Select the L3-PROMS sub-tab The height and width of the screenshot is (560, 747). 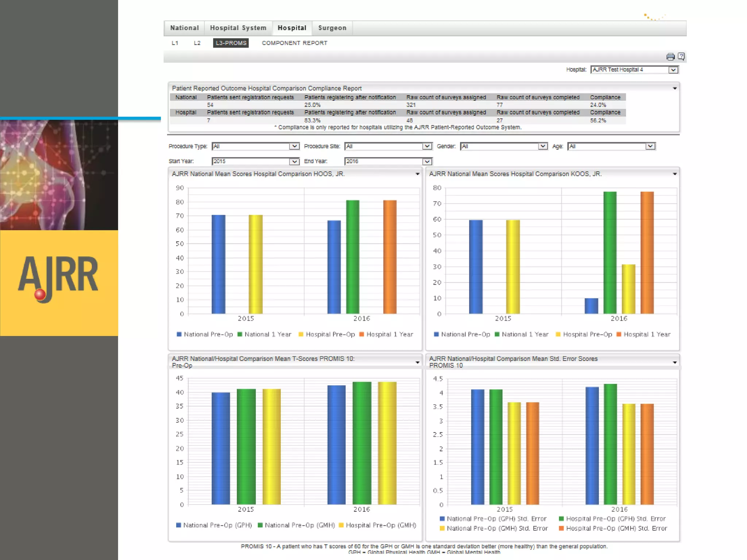231,43
